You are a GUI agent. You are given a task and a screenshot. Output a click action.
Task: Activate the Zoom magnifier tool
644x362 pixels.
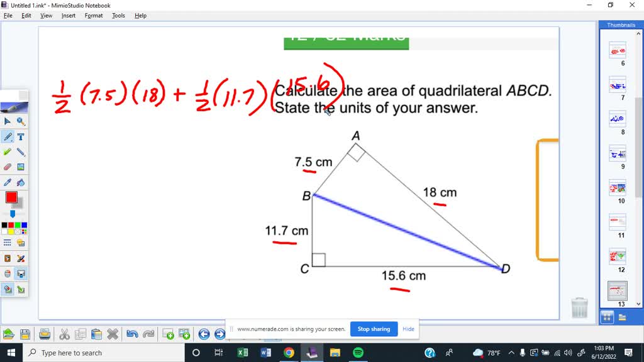pyautogui.click(x=20, y=121)
